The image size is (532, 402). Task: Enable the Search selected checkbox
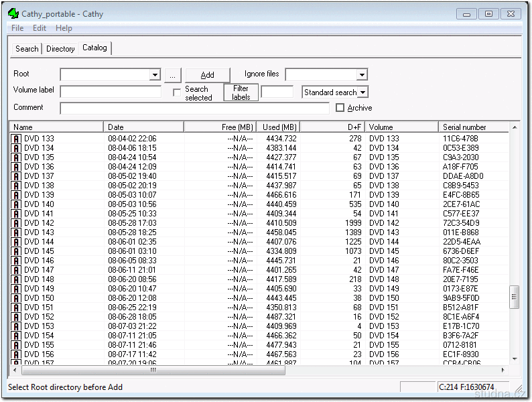178,92
